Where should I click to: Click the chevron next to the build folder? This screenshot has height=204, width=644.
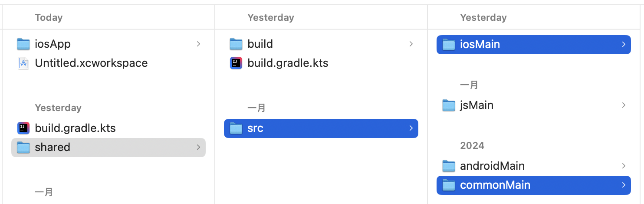(411, 44)
